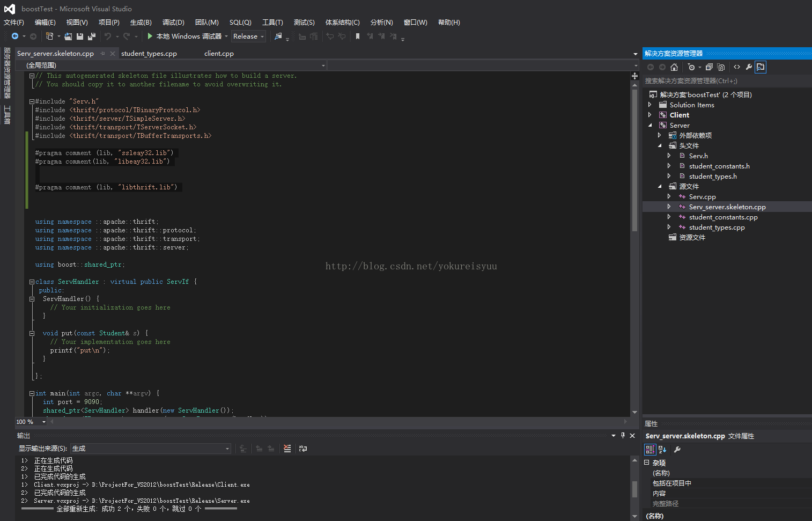Click the Save All toolbar icon
Screen dimensions: 812x521
(91, 36)
